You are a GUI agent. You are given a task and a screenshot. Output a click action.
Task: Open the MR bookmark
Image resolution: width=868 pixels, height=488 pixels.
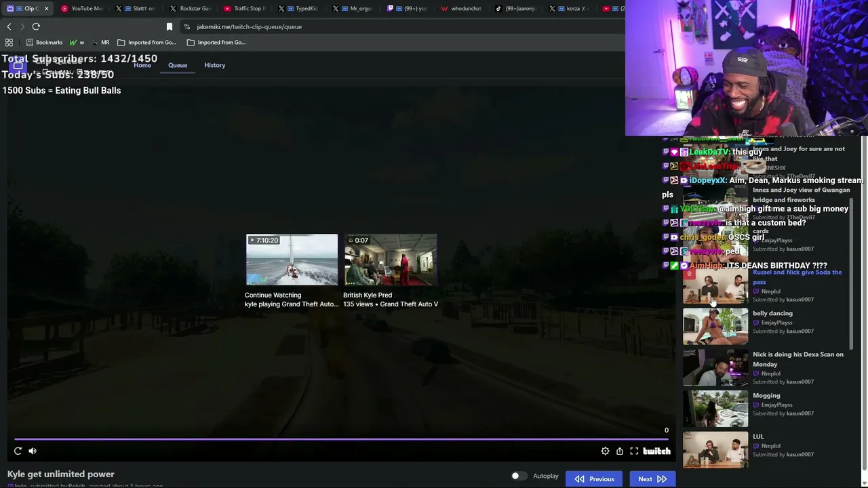click(x=100, y=42)
